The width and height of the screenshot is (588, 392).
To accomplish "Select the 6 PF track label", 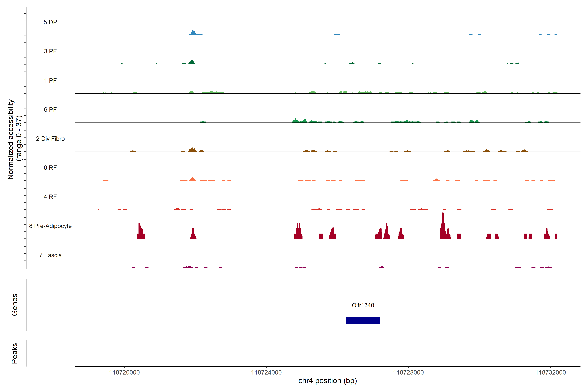I will tap(50, 109).
